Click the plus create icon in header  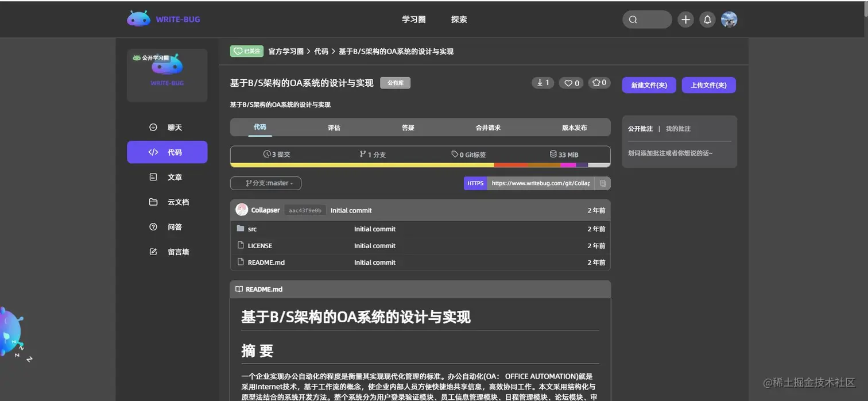[685, 20]
